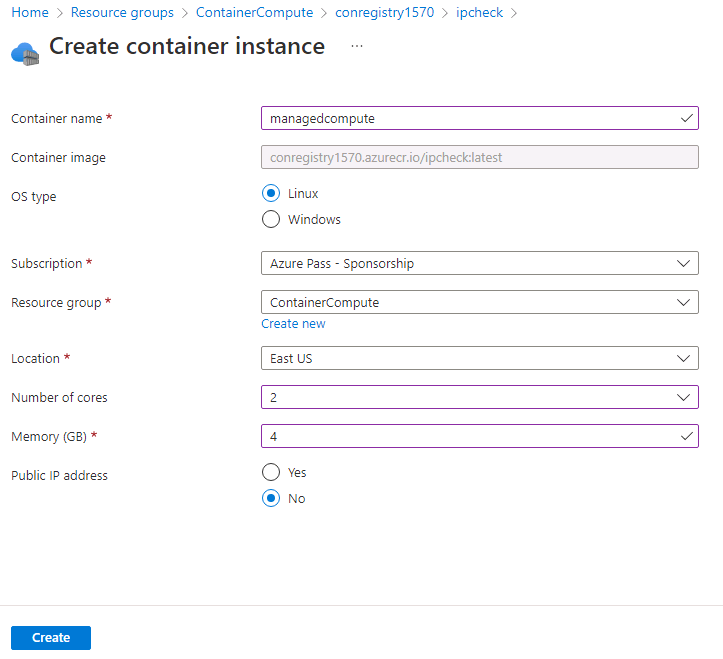Click the Create container instance heading
This screenshot has height=659, width=723.
coord(187,46)
